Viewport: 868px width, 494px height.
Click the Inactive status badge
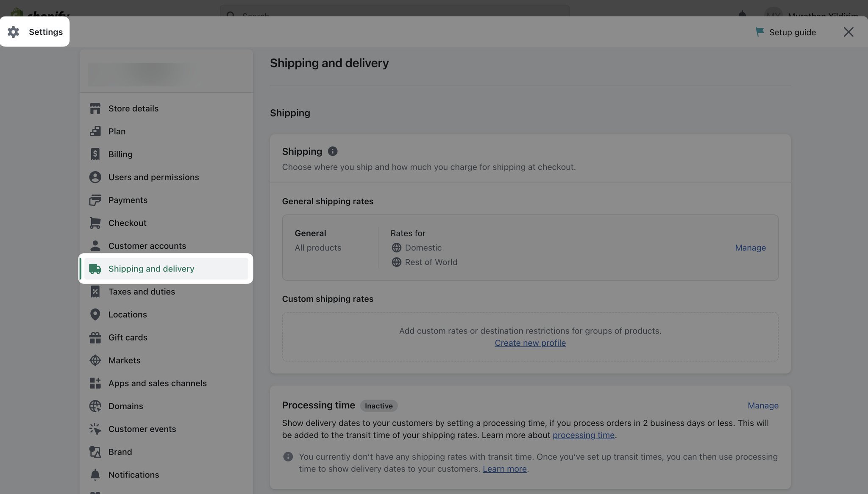tap(379, 405)
